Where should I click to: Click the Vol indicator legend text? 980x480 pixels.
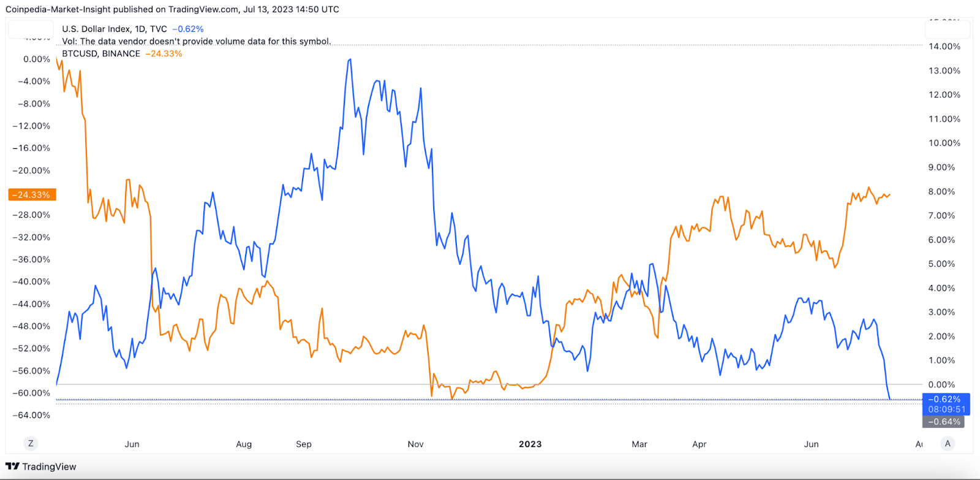click(x=196, y=42)
